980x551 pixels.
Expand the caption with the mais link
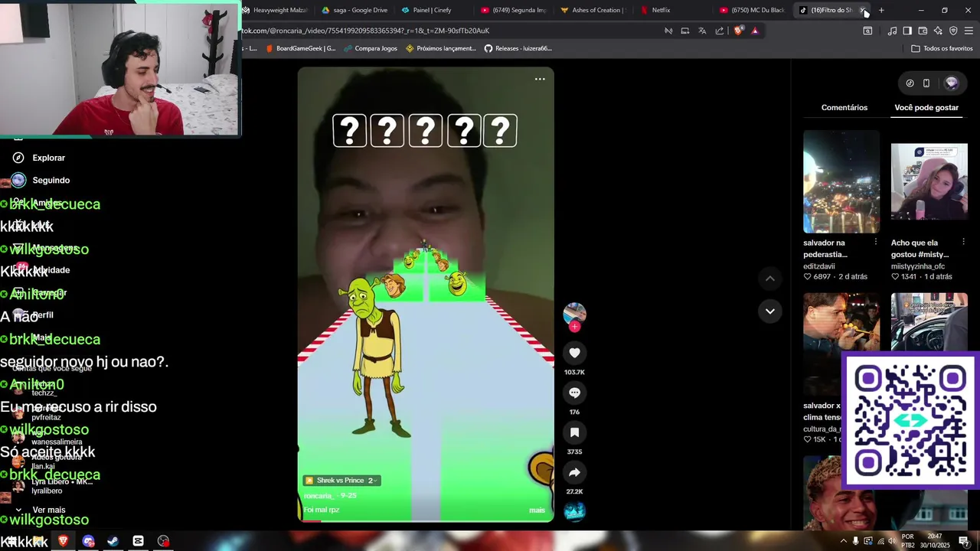tap(537, 510)
